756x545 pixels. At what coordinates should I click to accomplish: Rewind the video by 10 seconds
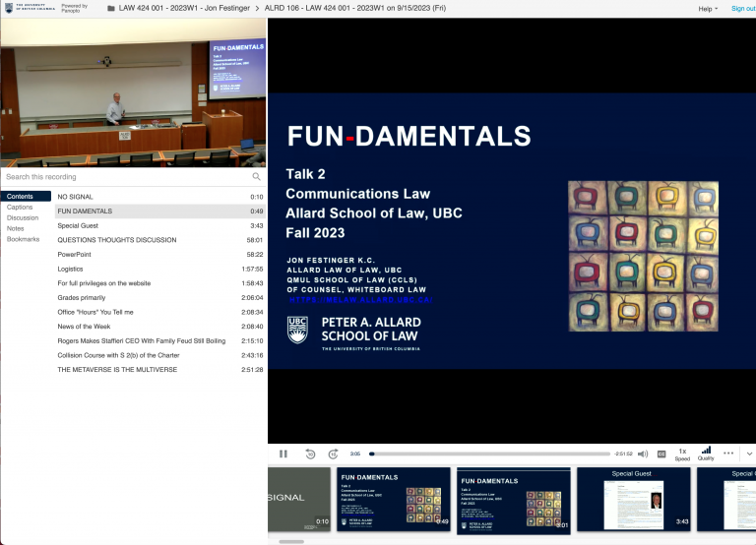pos(310,454)
